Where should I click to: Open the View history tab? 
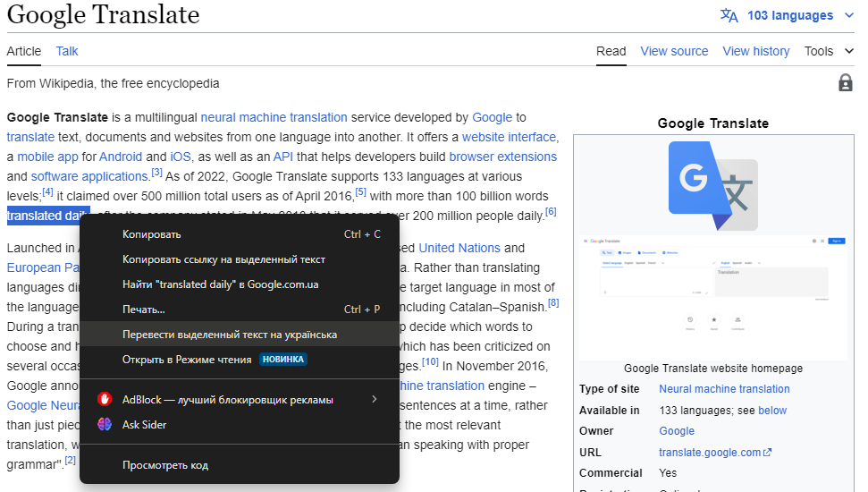pyautogui.click(x=756, y=51)
